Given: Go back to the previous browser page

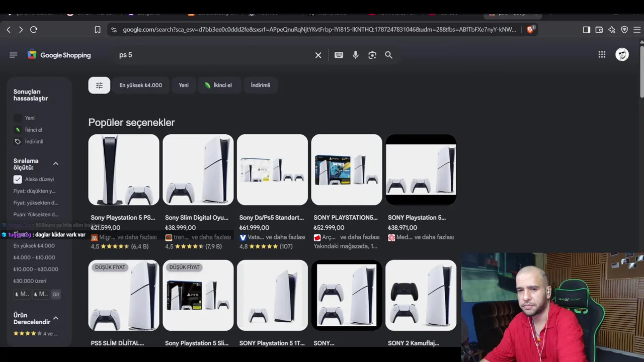Looking at the screenshot, I should point(9,30).
